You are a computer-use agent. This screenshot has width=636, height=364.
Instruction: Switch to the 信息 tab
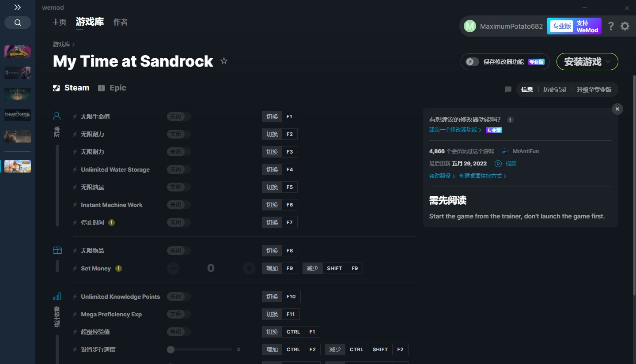click(x=527, y=90)
